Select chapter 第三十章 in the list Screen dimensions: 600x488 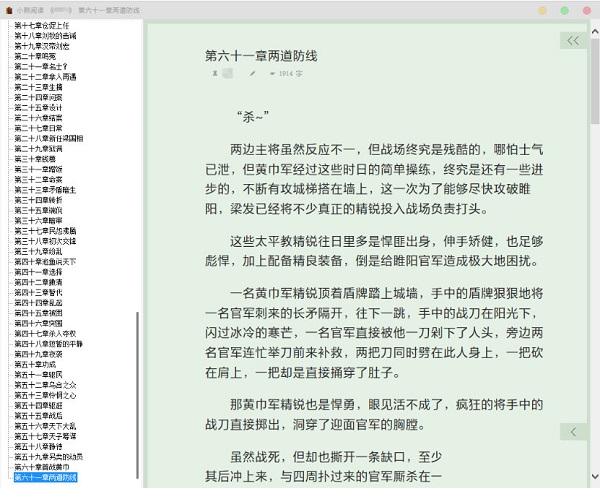point(35,159)
